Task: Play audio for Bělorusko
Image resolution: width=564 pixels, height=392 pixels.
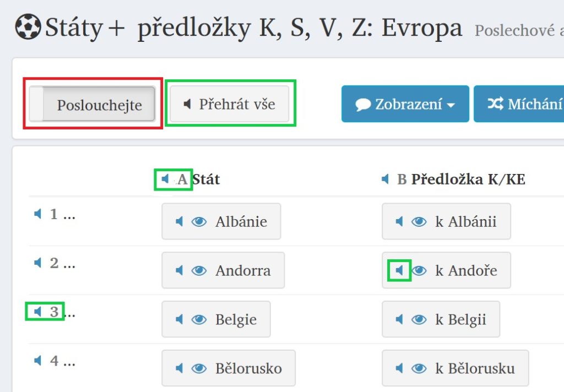Action: [179, 368]
